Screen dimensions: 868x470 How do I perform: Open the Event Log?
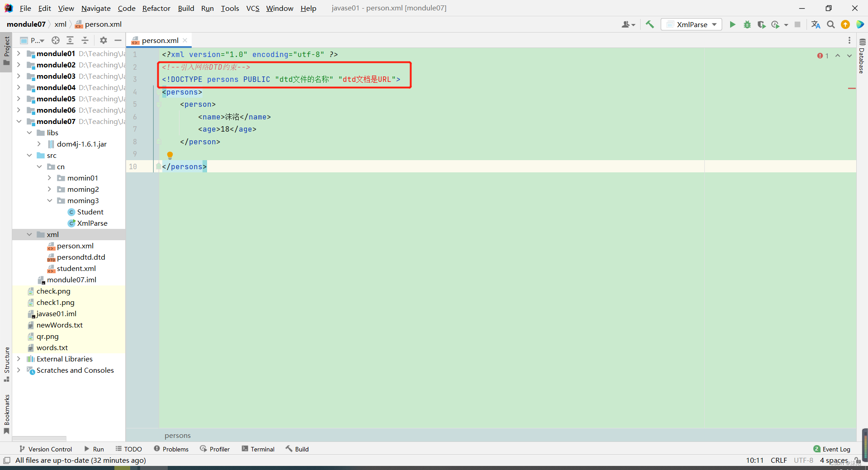[x=832, y=449]
